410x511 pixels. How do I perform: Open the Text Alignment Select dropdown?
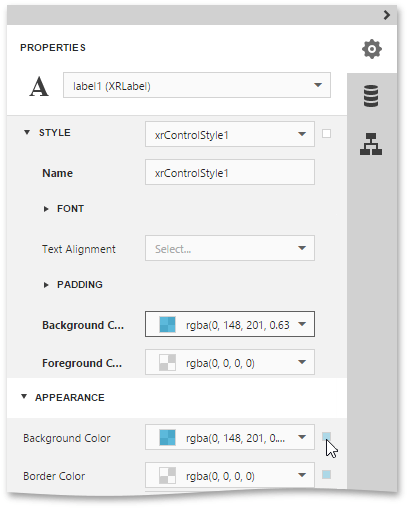230,248
